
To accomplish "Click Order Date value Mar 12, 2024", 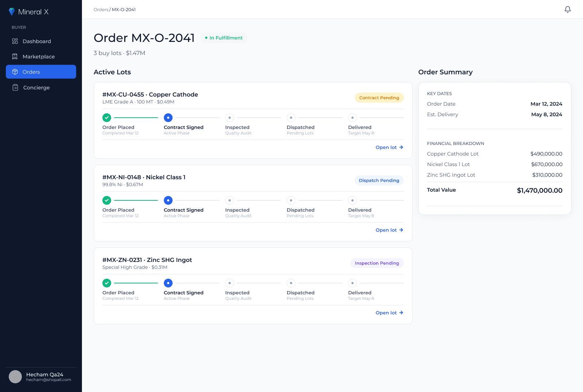I will tap(546, 104).
